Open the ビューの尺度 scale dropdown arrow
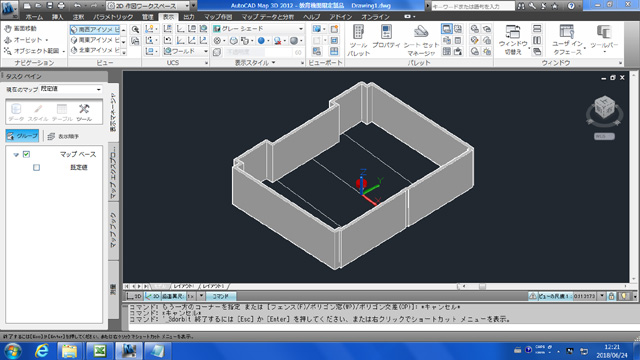Image resolution: width=640 pixels, height=360 pixels. pyautogui.click(x=602, y=296)
